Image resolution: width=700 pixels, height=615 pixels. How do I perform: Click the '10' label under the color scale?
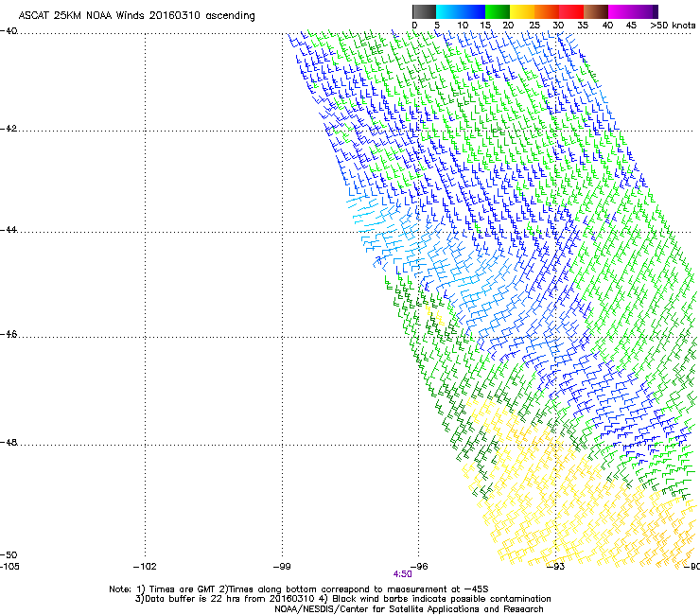tap(463, 26)
